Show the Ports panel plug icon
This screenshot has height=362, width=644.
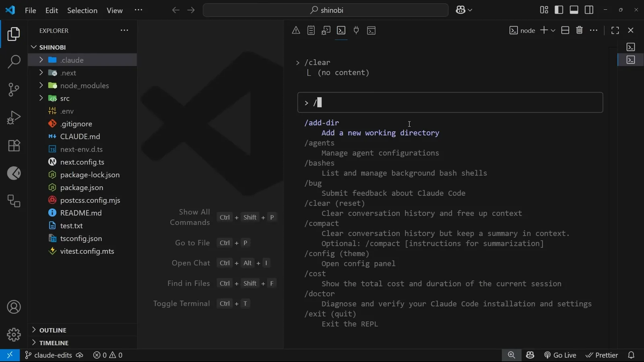[x=356, y=30]
